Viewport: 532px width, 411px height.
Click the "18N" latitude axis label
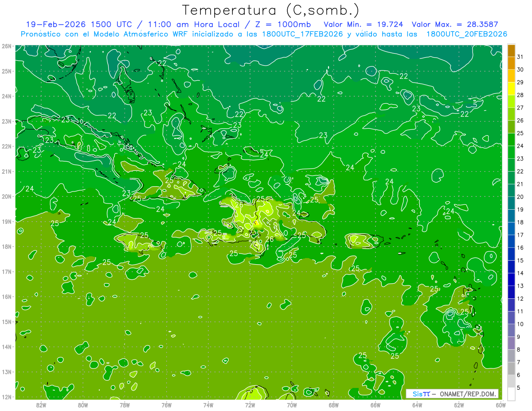tap(6, 247)
